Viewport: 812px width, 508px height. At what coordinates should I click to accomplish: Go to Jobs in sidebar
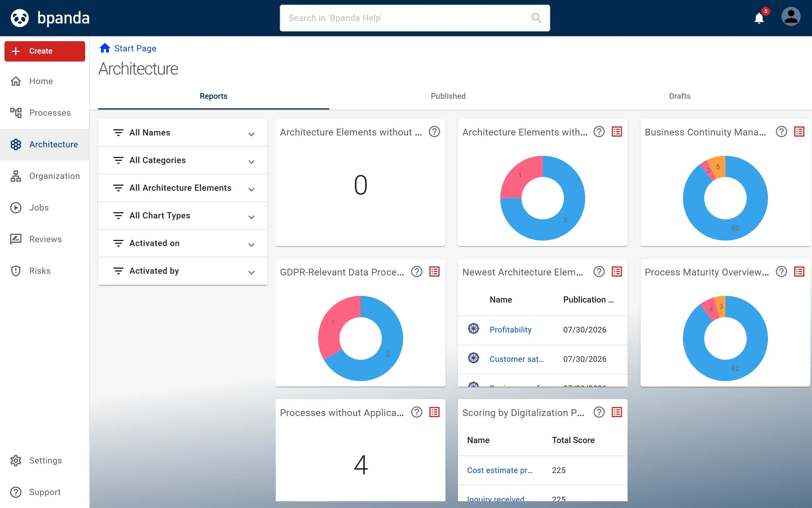[45, 207]
